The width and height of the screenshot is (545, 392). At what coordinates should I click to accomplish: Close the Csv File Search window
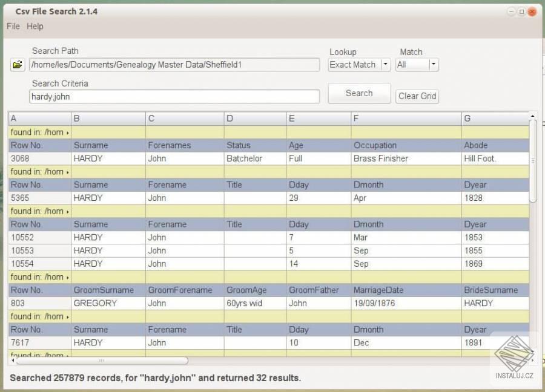532,12
